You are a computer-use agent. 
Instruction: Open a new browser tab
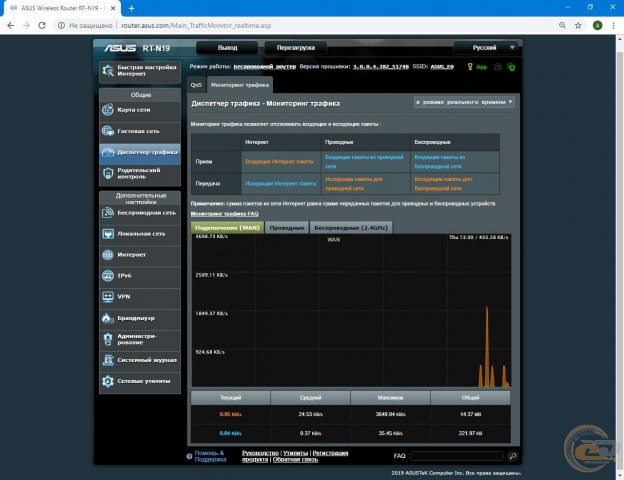pyautogui.click(x=132, y=8)
